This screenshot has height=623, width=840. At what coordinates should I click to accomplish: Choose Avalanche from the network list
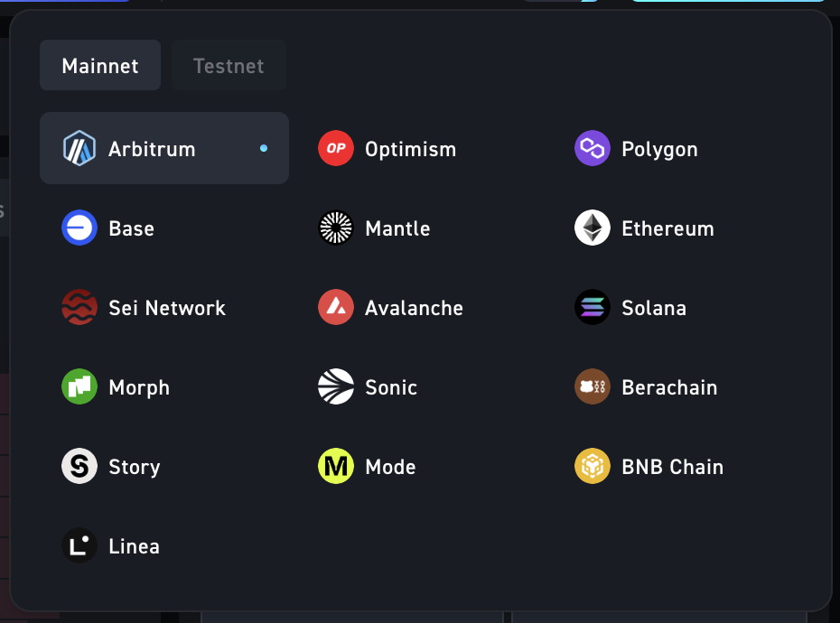click(x=414, y=308)
